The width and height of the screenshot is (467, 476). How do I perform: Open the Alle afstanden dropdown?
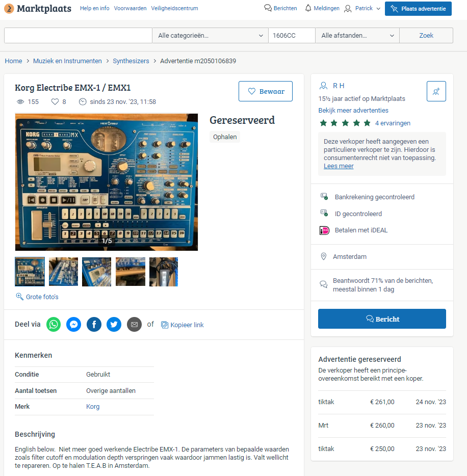click(x=357, y=36)
